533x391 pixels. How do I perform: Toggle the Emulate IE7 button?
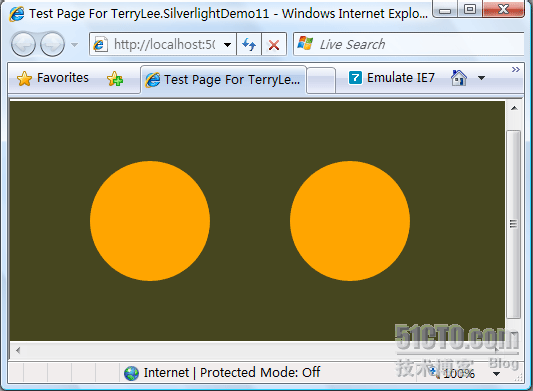point(392,78)
